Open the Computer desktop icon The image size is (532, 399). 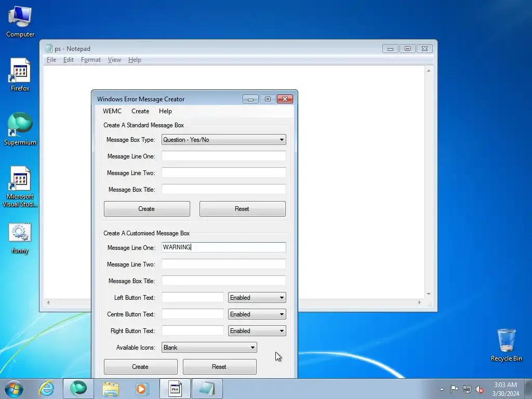pos(20,21)
